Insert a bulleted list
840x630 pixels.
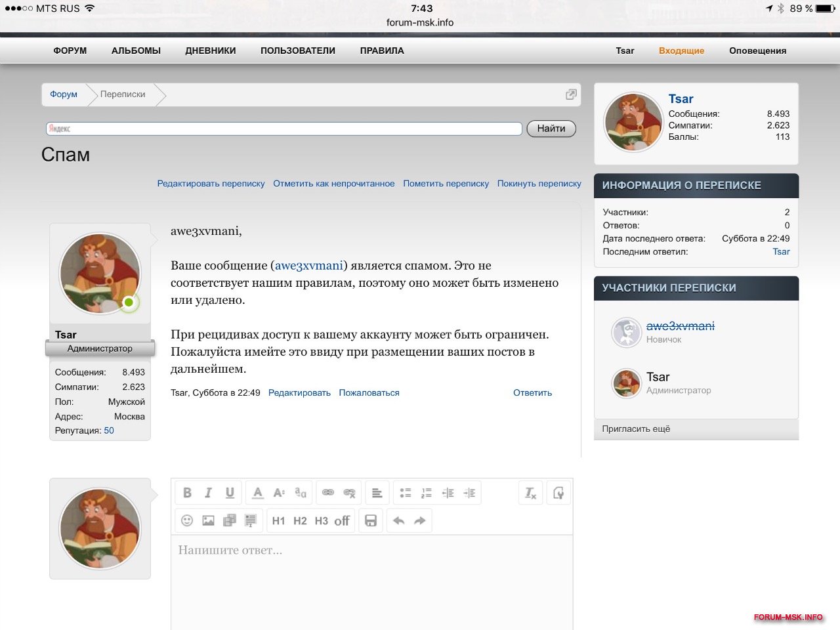(406, 493)
